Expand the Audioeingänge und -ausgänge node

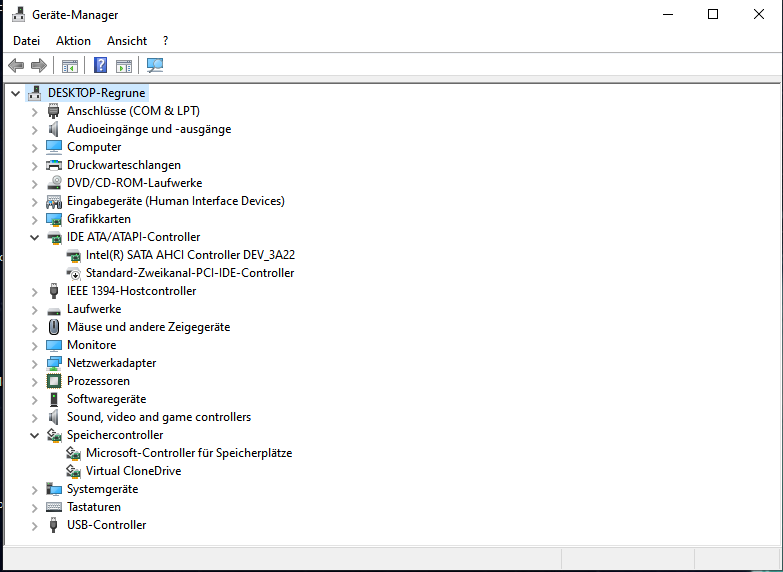coord(34,130)
